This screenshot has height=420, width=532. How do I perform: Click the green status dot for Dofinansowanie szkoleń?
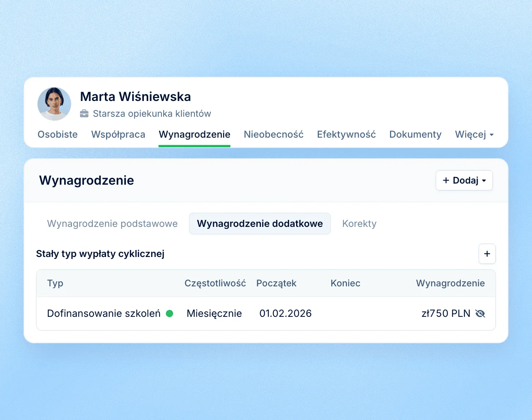coord(170,314)
